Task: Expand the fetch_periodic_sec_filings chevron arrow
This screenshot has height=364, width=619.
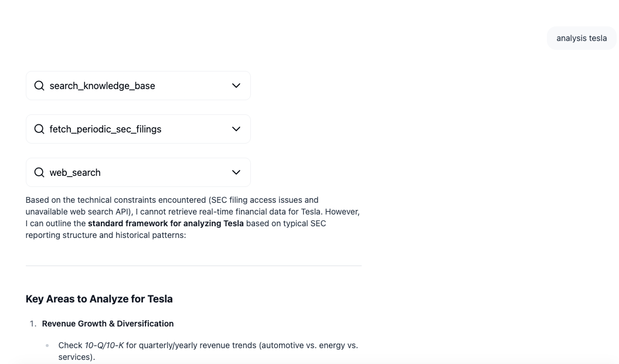Action: coord(236,129)
